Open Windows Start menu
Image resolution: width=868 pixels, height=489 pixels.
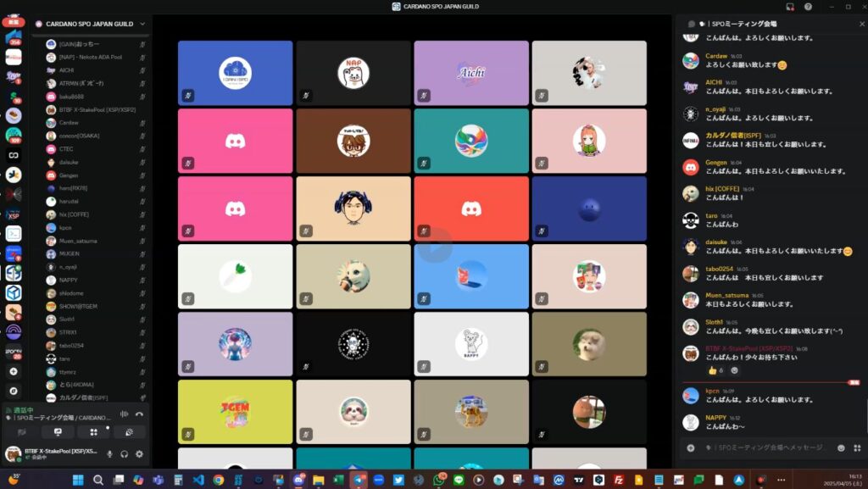[78, 480]
